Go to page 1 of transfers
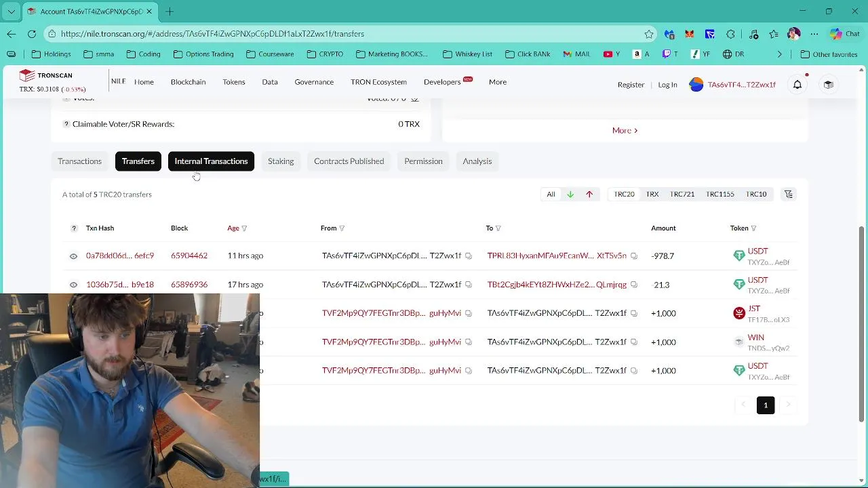868x488 pixels. (x=766, y=405)
